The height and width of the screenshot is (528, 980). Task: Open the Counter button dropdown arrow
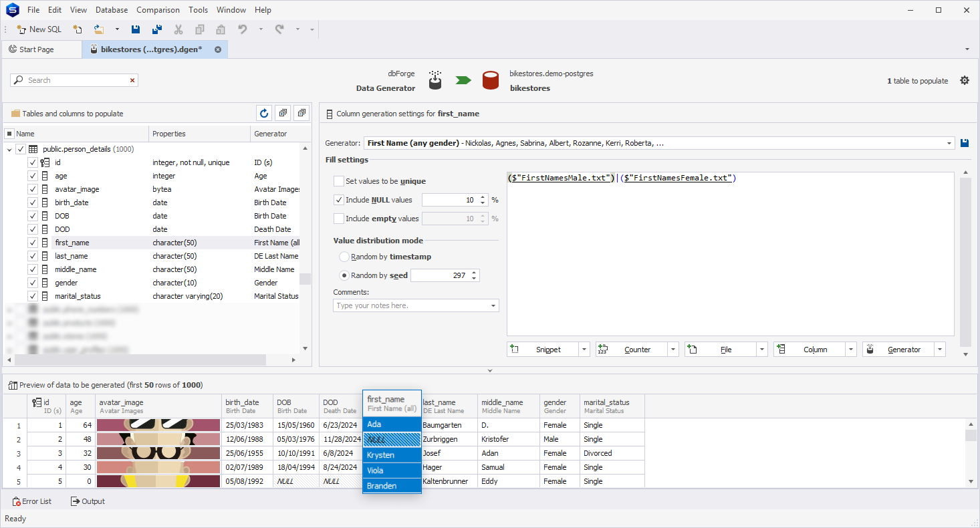click(672, 350)
